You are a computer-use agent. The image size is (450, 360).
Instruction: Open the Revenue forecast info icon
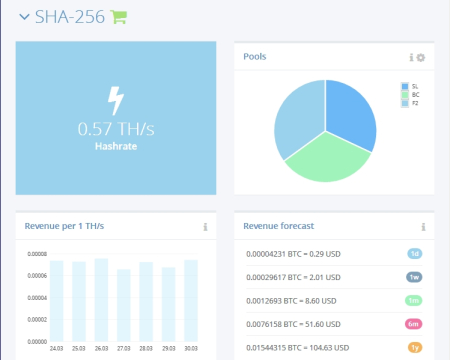click(x=423, y=227)
